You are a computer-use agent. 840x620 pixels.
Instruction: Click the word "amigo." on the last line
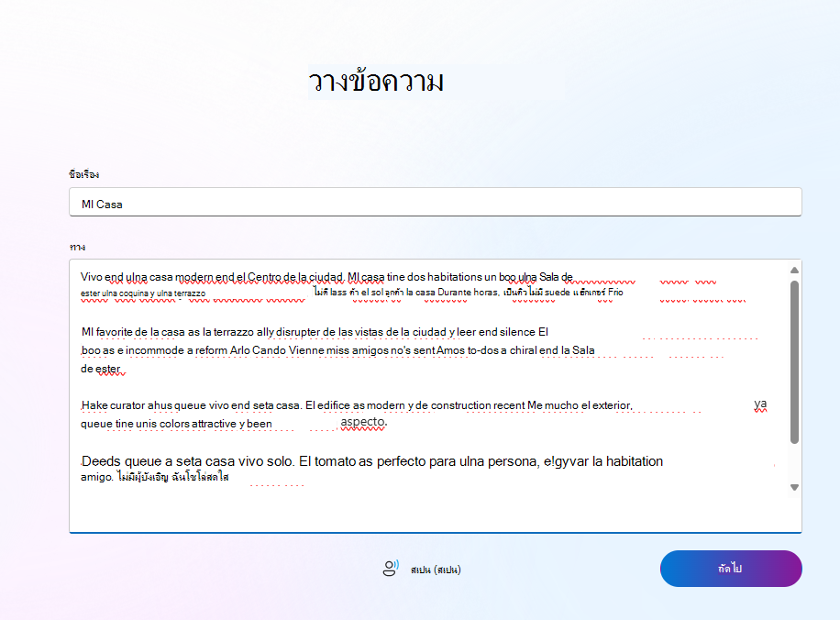[97, 477]
